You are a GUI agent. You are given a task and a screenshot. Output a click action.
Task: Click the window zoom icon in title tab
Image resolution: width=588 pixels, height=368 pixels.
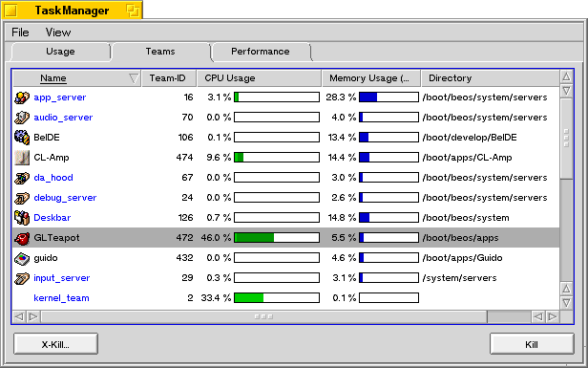tap(133, 11)
